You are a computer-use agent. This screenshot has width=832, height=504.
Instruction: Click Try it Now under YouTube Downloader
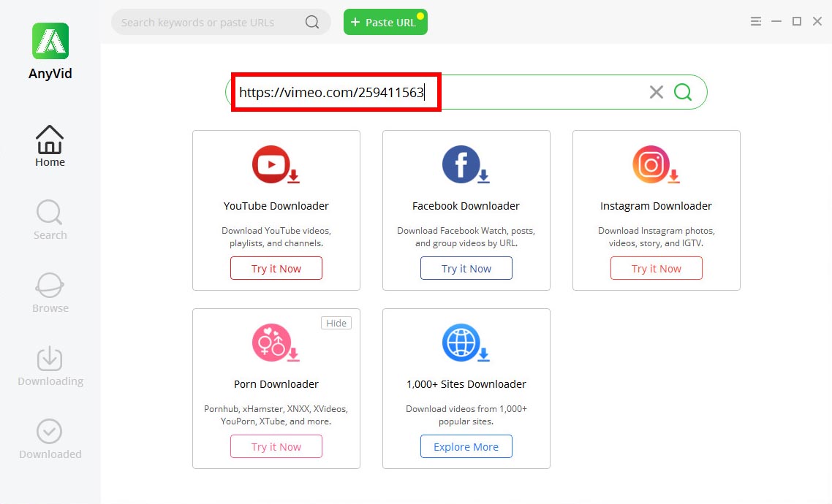click(276, 268)
